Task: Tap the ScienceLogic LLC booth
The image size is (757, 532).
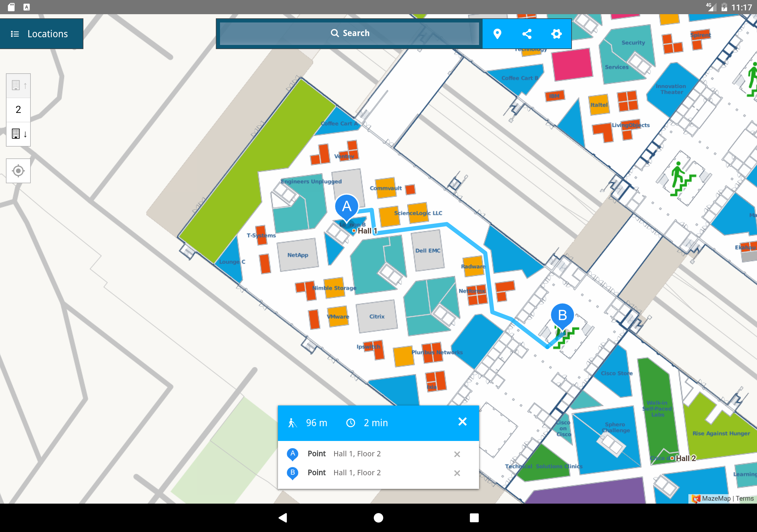Action: [418, 213]
